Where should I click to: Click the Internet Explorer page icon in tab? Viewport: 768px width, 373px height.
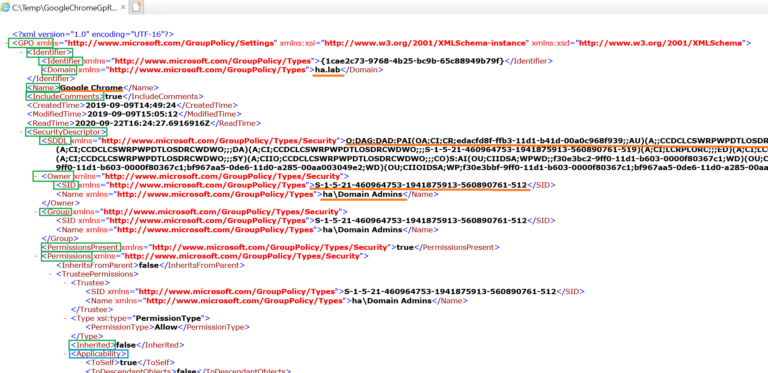[x=5, y=7]
